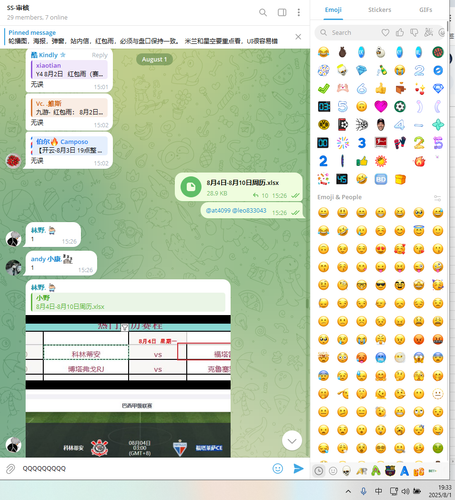This screenshot has height=500, width=455.
Task: Filter emoji by thumbs up category
Action: (x=400, y=33)
